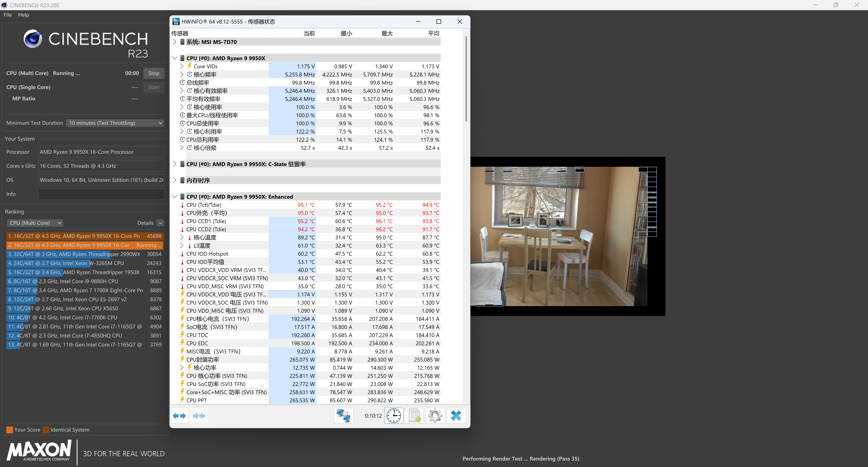
Task: Open the network remote monitoring icon
Action: pos(343,416)
